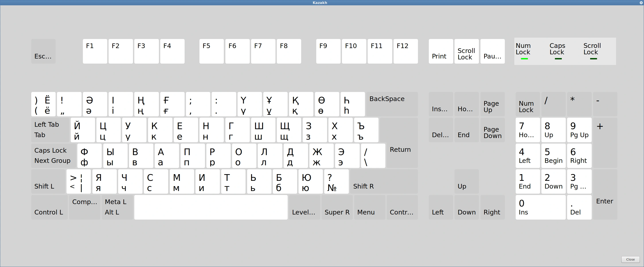
Task: Click the Level shift key
Action: pos(304,207)
